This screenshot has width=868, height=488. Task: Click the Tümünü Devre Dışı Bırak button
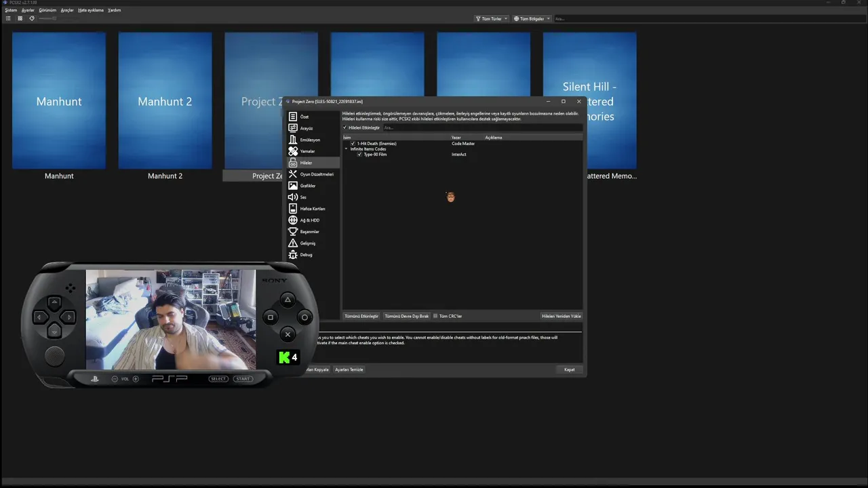[x=407, y=316]
